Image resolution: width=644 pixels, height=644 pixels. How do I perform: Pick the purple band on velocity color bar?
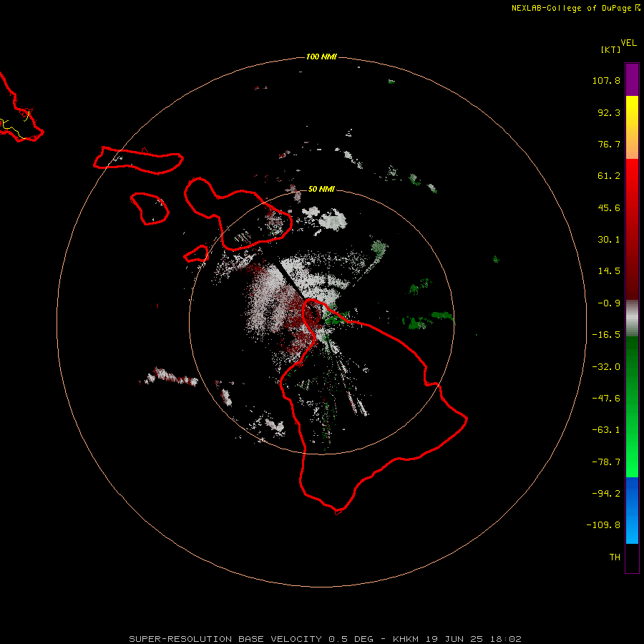click(632, 79)
